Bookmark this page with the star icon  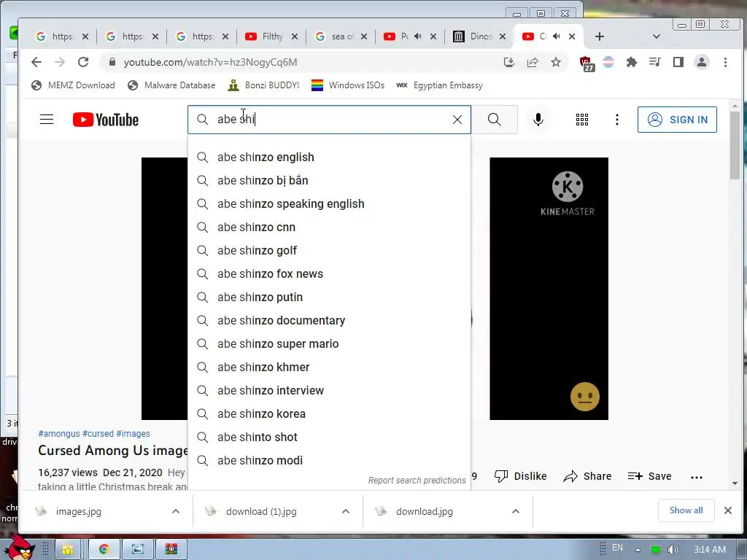[x=555, y=62]
